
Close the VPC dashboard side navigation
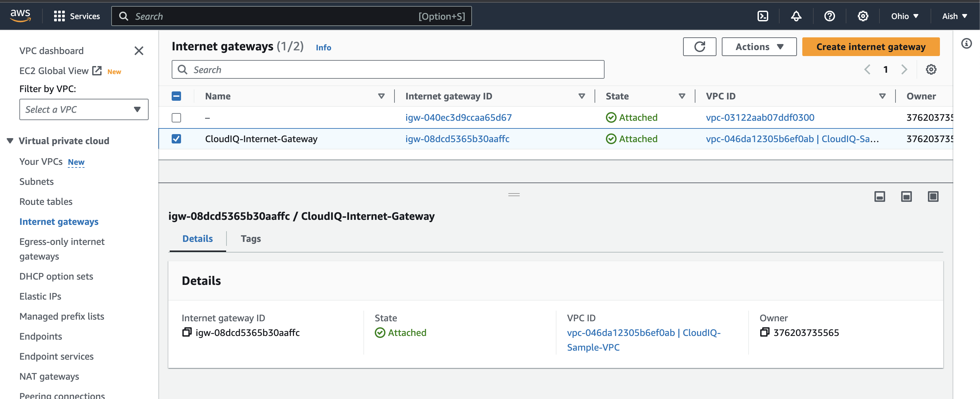tap(139, 50)
